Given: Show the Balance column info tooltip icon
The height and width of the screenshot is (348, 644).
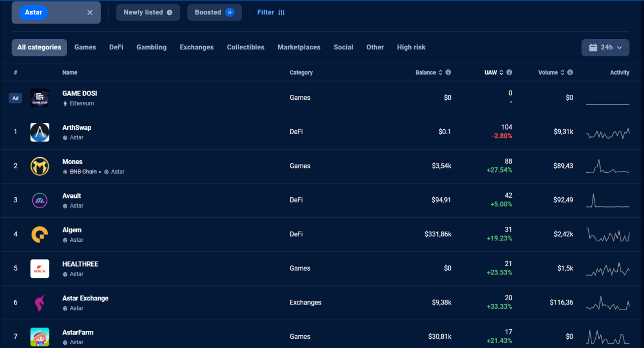Looking at the screenshot, I should [448, 72].
